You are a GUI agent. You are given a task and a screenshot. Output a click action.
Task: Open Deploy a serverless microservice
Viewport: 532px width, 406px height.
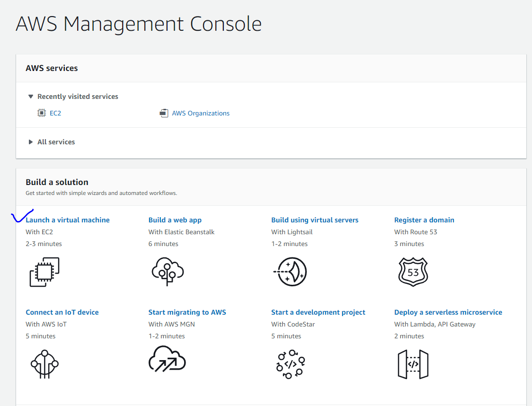(x=448, y=312)
